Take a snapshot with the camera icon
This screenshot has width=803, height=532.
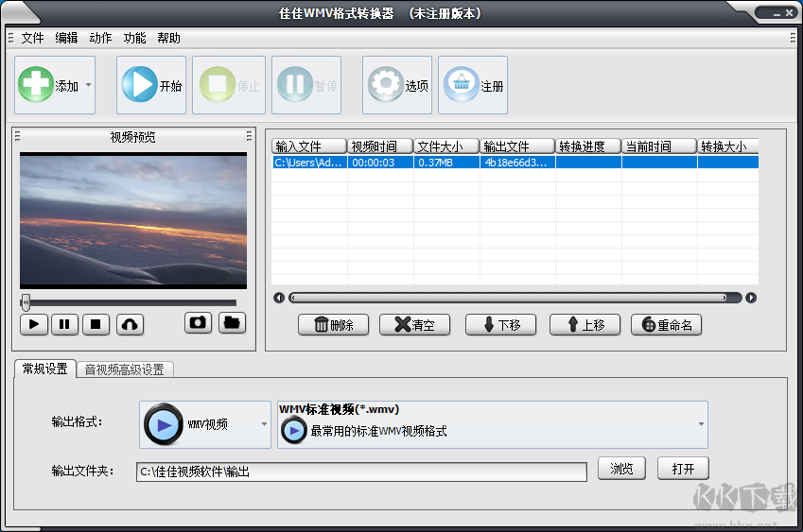click(198, 323)
